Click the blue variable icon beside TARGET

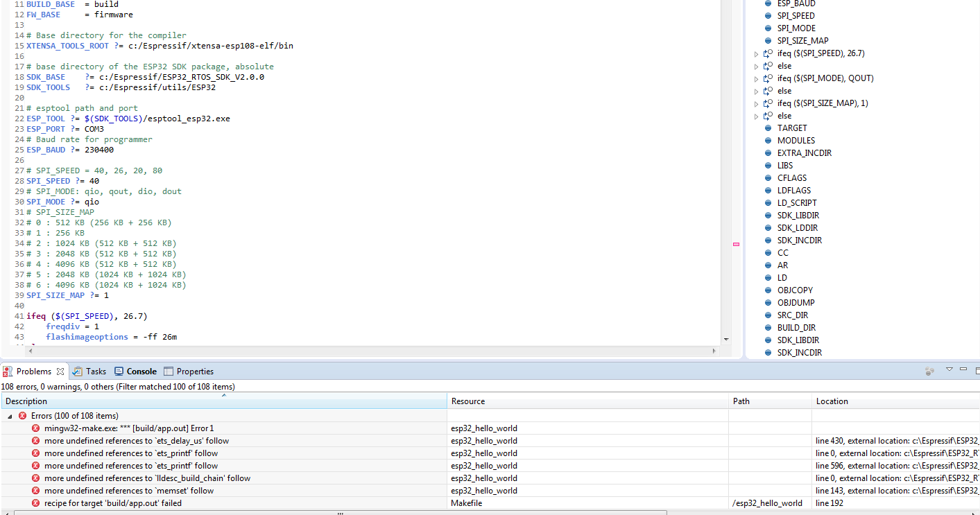(x=768, y=128)
